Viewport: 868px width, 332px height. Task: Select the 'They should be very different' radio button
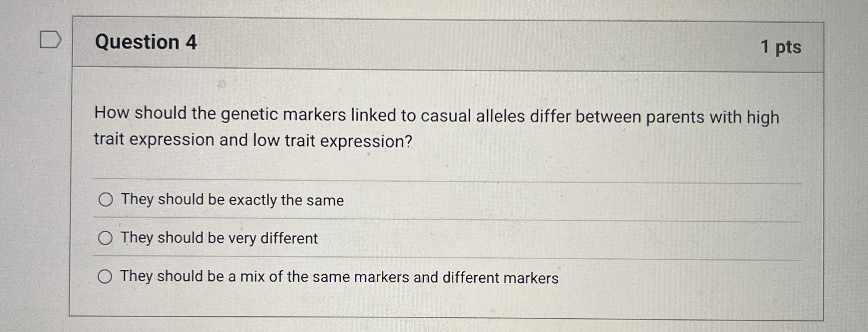click(x=106, y=239)
